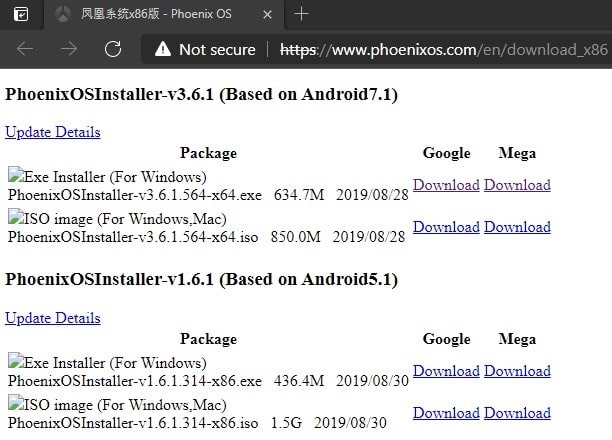The height and width of the screenshot is (440, 612).
Task: Click heading PhoenixOSInstaller-v1.6.1 (Based on Android5.1)
Action: [x=201, y=280]
